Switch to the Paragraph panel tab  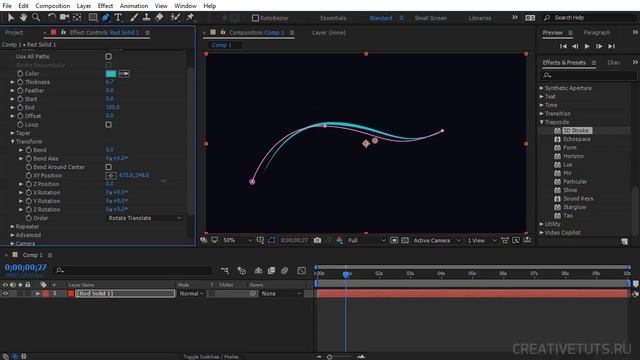pyautogui.click(x=596, y=32)
